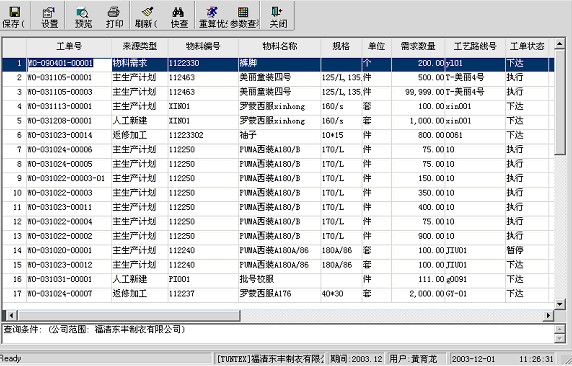
Task: Click the table's vertical scrollbar up arrow
Action: 560,44
